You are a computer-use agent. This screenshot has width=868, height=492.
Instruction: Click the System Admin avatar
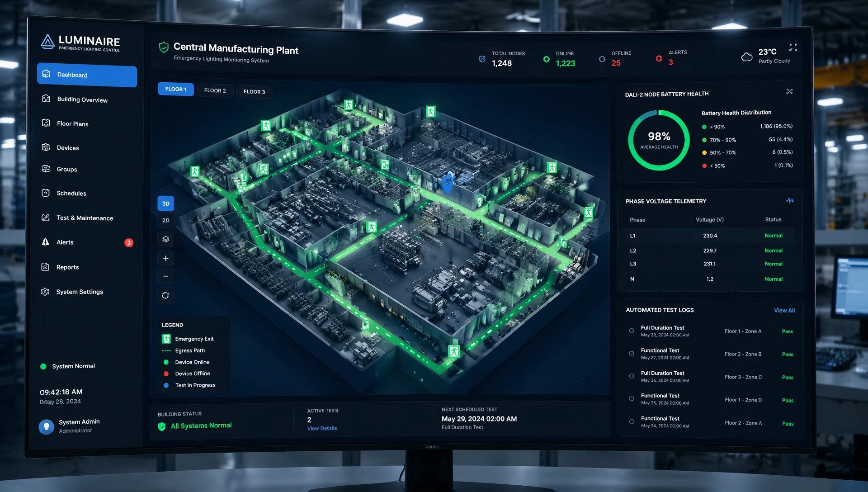tap(46, 426)
